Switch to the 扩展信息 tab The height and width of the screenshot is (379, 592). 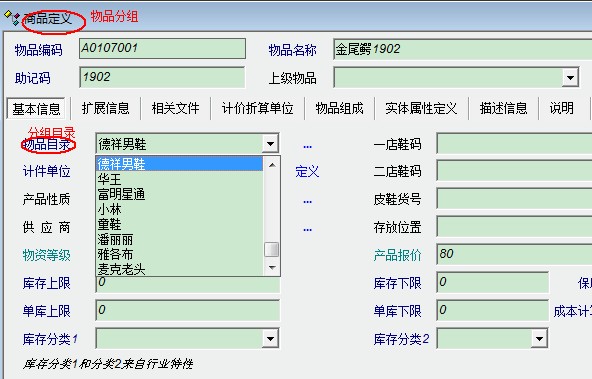(x=106, y=108)
